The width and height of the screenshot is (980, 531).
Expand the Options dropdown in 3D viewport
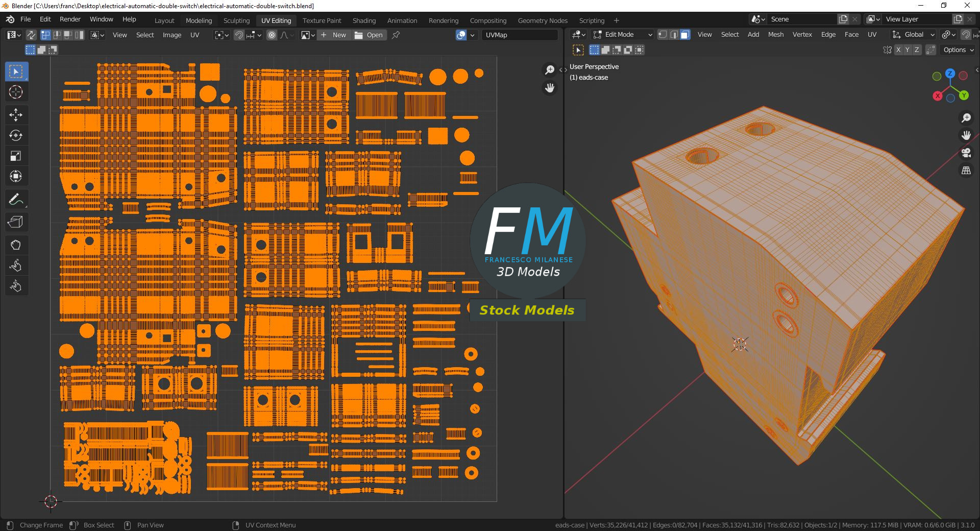(958, 50)
